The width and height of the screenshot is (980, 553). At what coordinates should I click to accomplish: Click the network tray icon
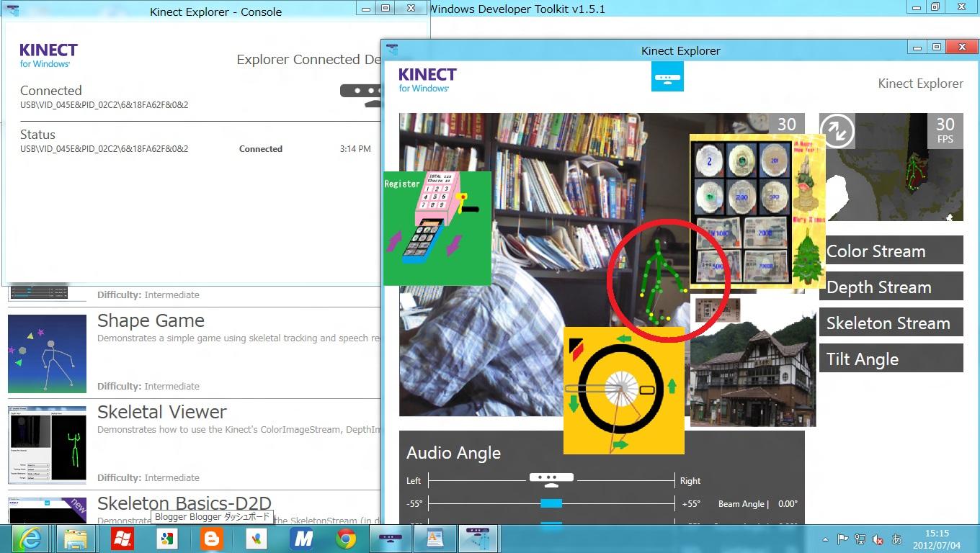860,539
